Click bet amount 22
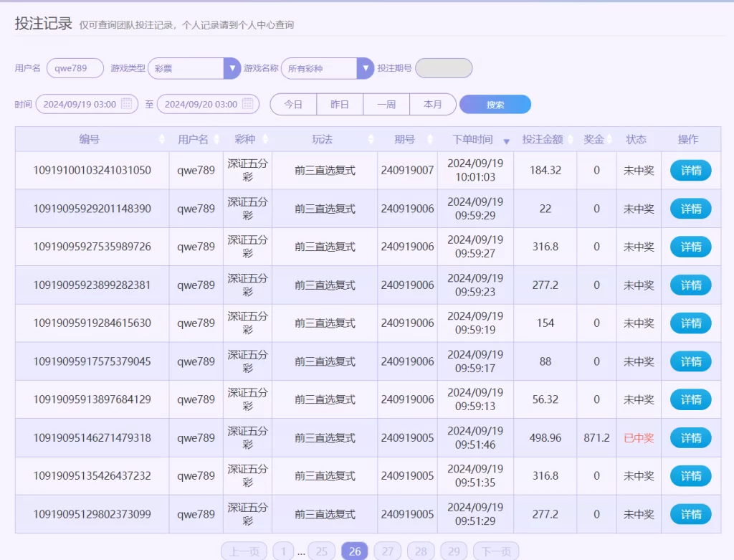The height and width of the screenshot is (560, 734). click(x=545, y=209)
